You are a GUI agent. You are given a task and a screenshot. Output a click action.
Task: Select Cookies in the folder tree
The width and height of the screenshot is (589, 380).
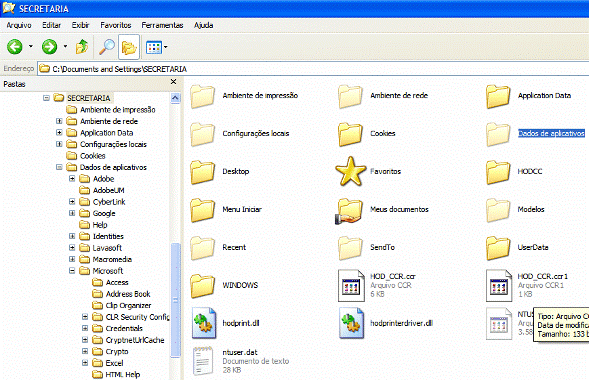click(x=92, y=156)
